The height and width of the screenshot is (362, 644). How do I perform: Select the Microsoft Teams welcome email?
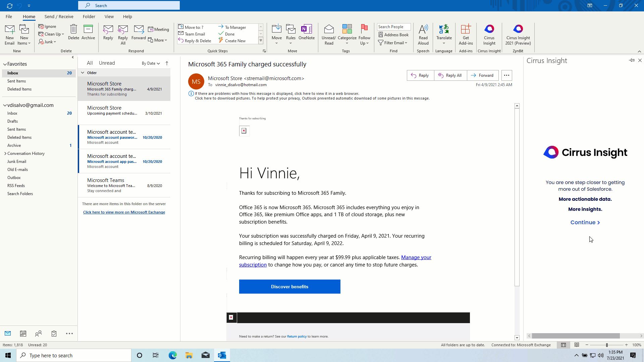tap(124, 185)
